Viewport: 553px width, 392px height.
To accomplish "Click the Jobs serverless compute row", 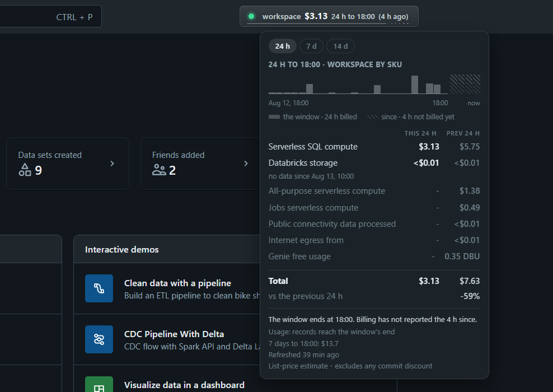I will 374,207.
